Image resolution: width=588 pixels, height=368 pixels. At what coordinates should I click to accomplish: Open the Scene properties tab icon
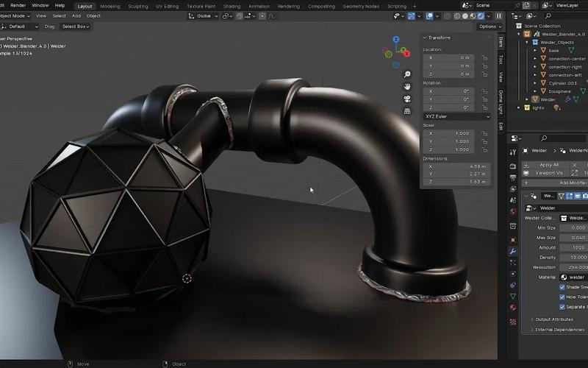click(x=512, y=200)
